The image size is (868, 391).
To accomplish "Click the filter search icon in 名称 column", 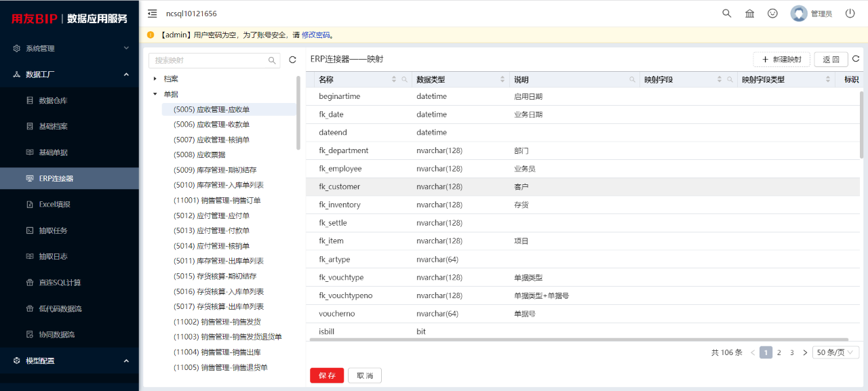I will 405,80.
